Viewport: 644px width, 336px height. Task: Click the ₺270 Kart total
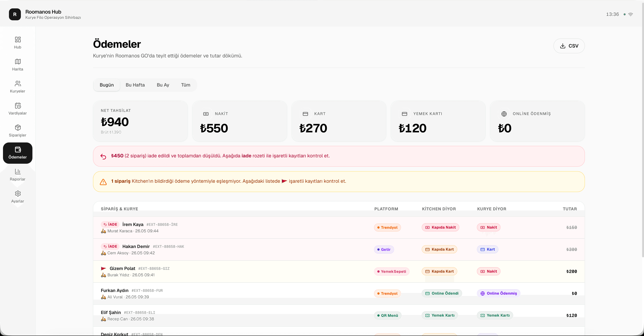click(x=313, y=128)
